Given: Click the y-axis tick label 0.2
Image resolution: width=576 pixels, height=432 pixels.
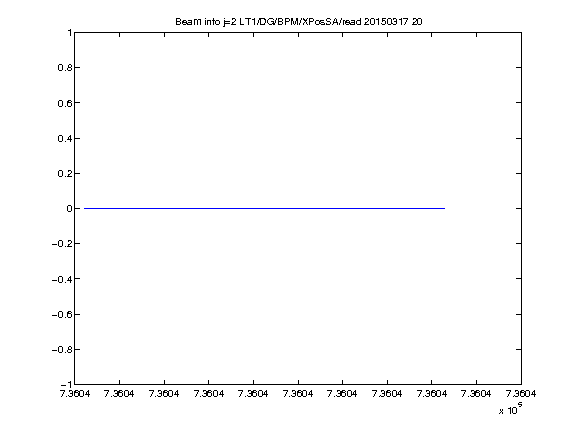Looking at the screenshot, I should click(64, 173).
